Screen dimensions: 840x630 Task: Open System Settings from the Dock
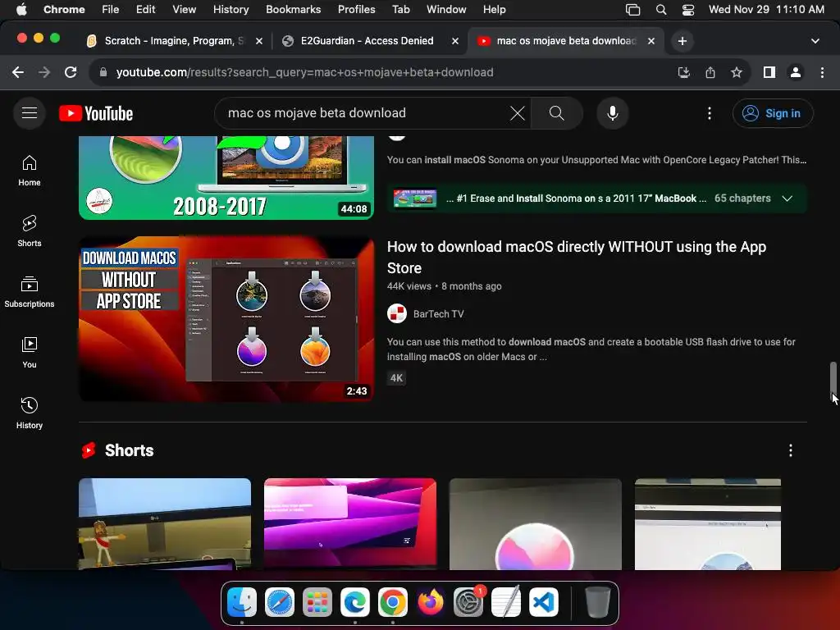tap(468, 602)
